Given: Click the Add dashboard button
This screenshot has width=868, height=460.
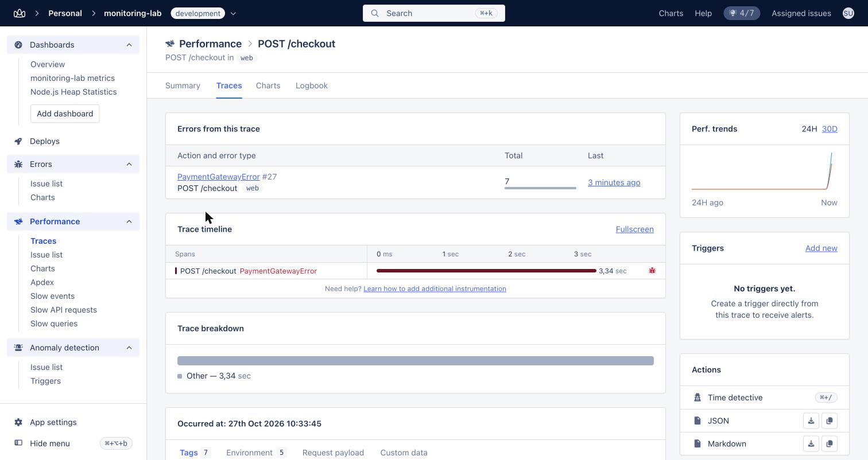Looking at the screenshot, I should (65, 114).
